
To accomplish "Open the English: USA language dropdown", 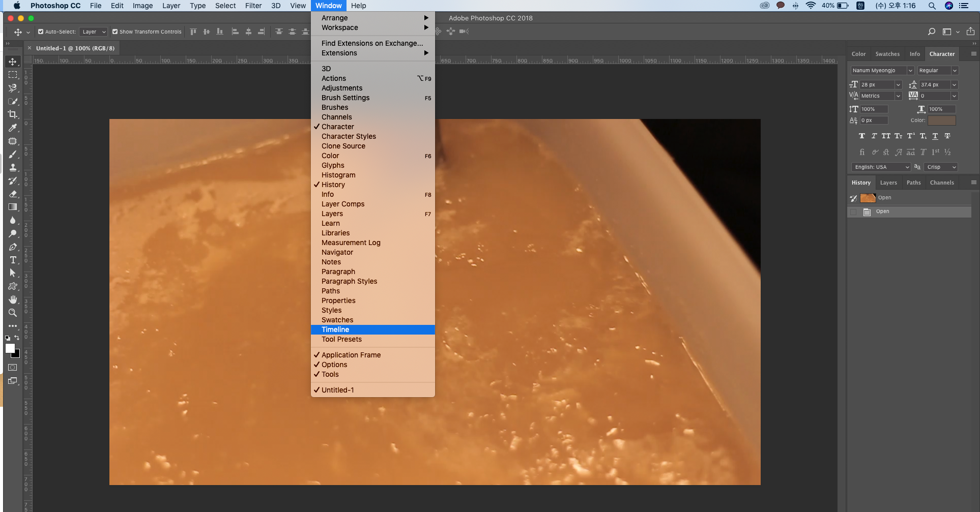I will click(x=881, y=167).
